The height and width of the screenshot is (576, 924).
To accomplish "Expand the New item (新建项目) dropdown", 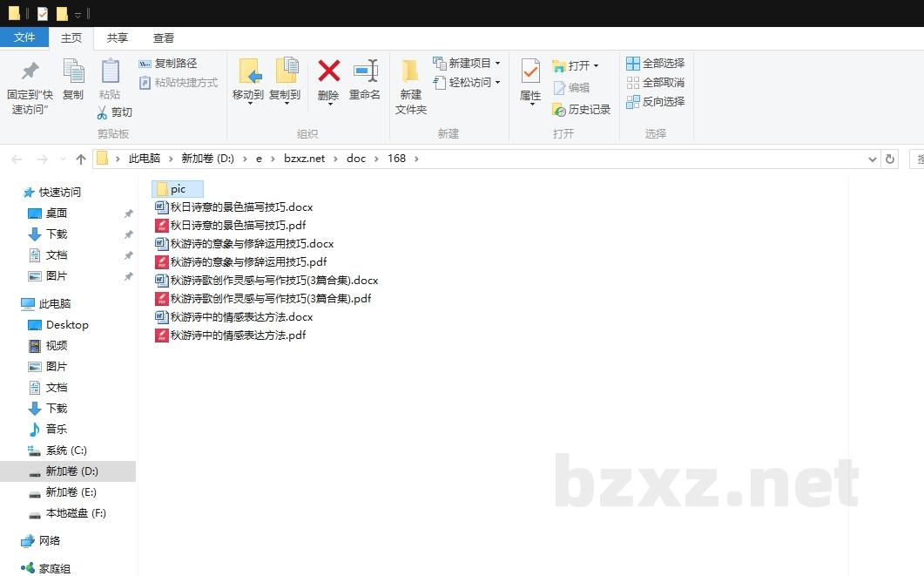I will [497, 64].
